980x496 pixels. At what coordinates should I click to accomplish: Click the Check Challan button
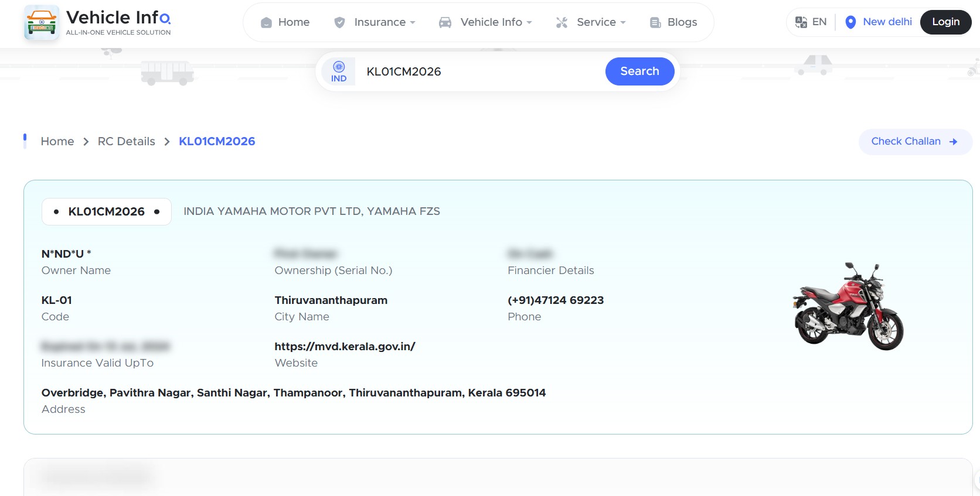point(916,142)
